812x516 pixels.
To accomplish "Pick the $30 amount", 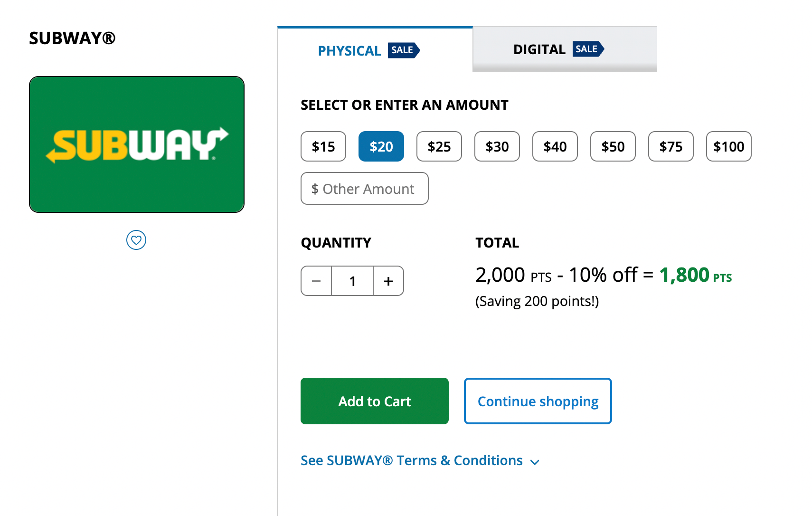I will coord(497,146).
